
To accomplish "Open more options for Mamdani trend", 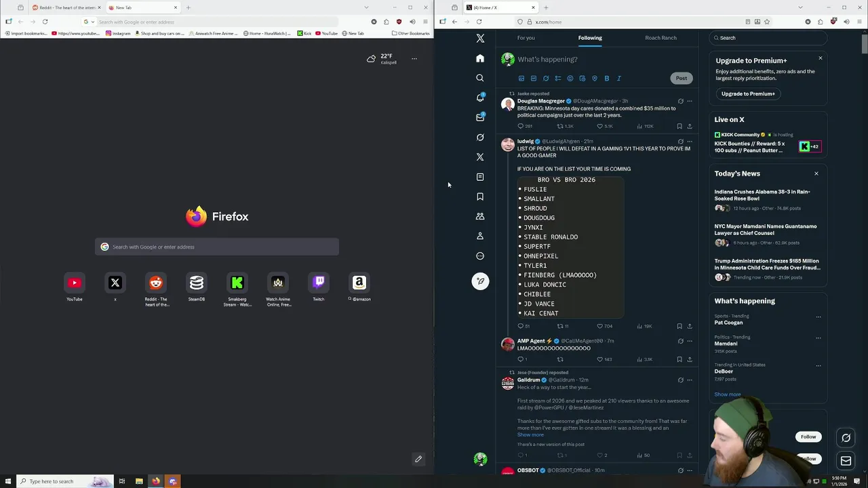I will (818, 338).
